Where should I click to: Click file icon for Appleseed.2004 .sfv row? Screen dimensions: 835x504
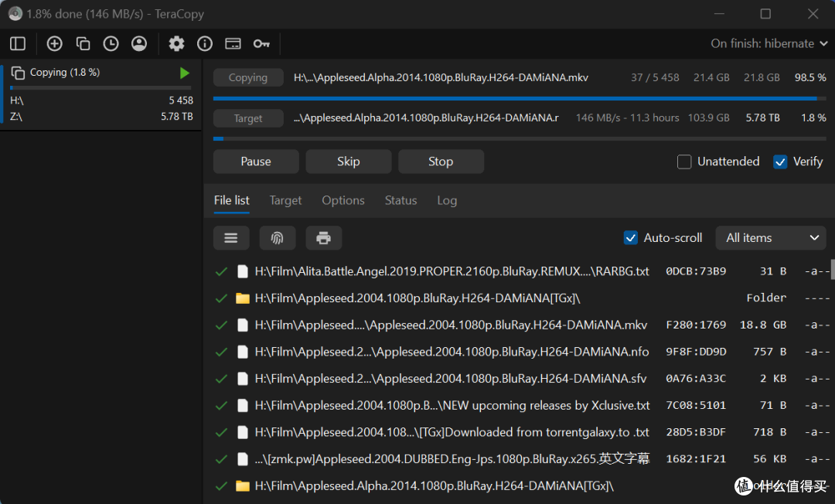click(x=242, y=379)
